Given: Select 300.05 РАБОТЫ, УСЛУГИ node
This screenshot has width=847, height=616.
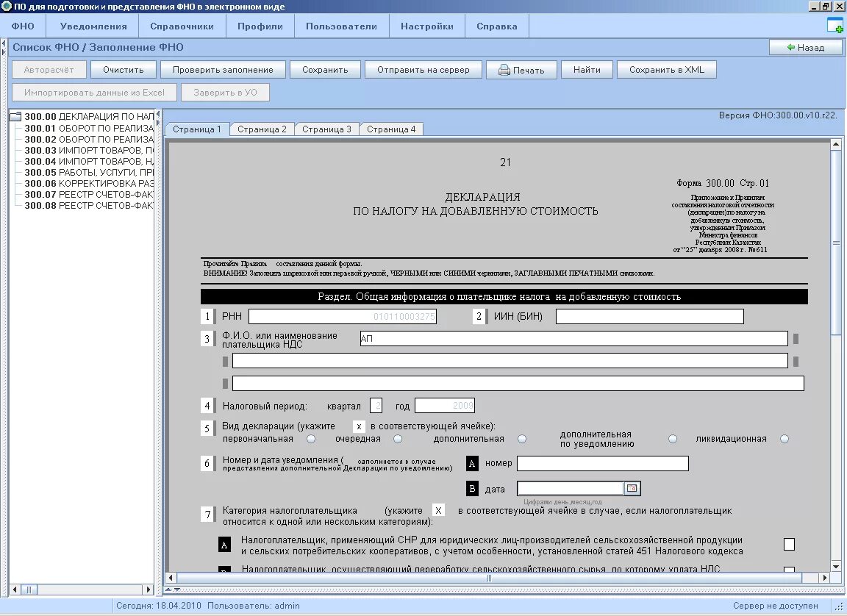Looking at the screenshot, I should 88,172.
